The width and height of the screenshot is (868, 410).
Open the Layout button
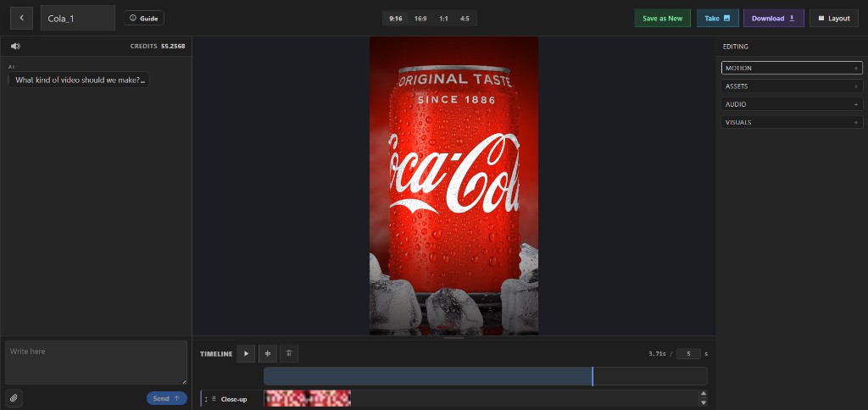tap(834, 19)
